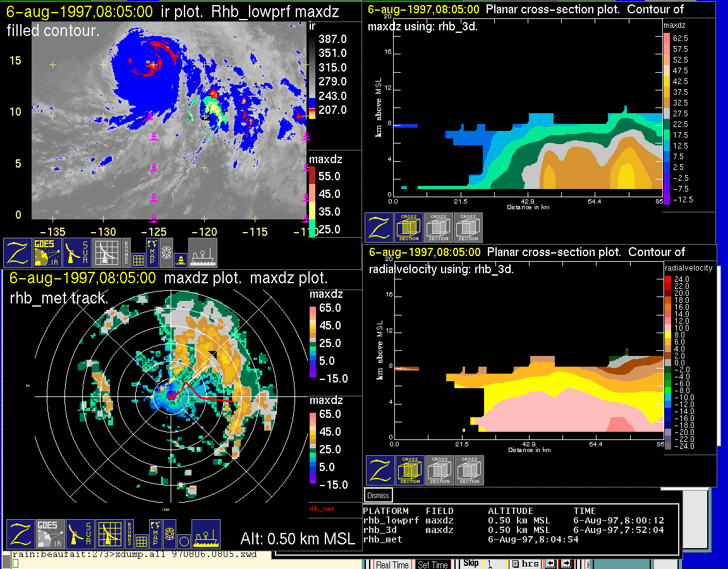The width and height of the screenshot is (728, 569).
Task: Open the hrs time units dropdown
Action: (x=525, y=564)
